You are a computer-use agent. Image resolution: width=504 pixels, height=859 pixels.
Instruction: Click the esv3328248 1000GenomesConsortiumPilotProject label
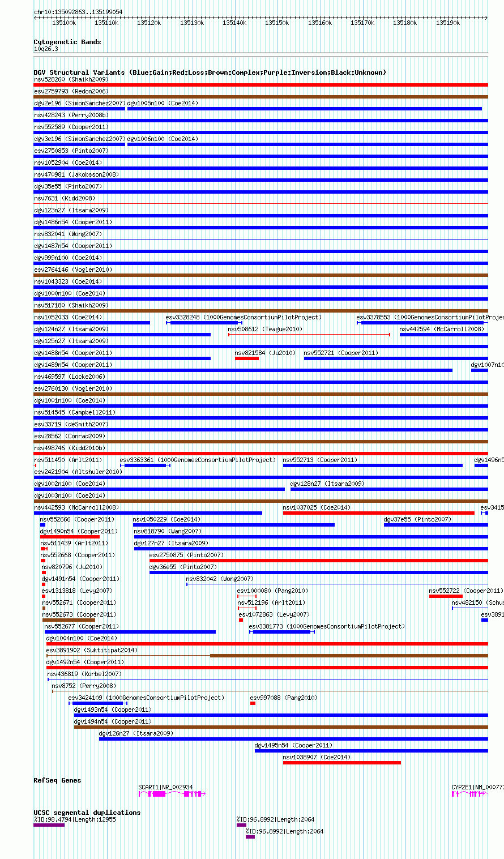click(244, 317)
